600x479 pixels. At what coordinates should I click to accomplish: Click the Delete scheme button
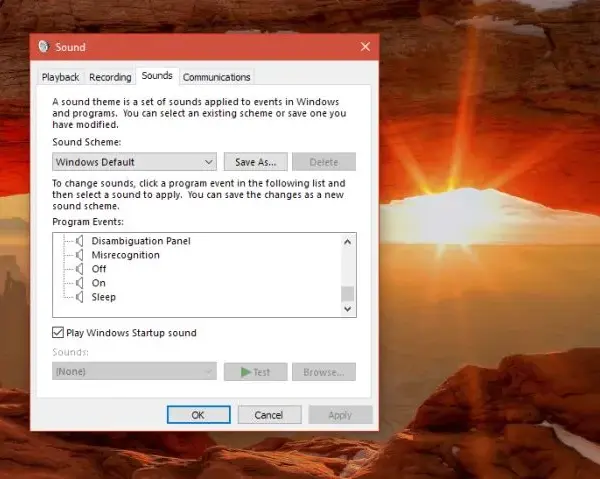pos(324,162)
